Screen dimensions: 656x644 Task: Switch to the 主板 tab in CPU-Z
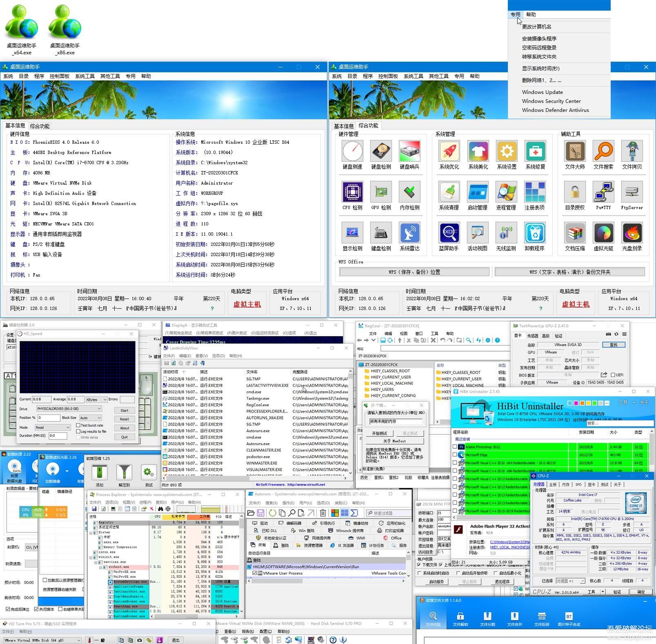pos(553,484)
